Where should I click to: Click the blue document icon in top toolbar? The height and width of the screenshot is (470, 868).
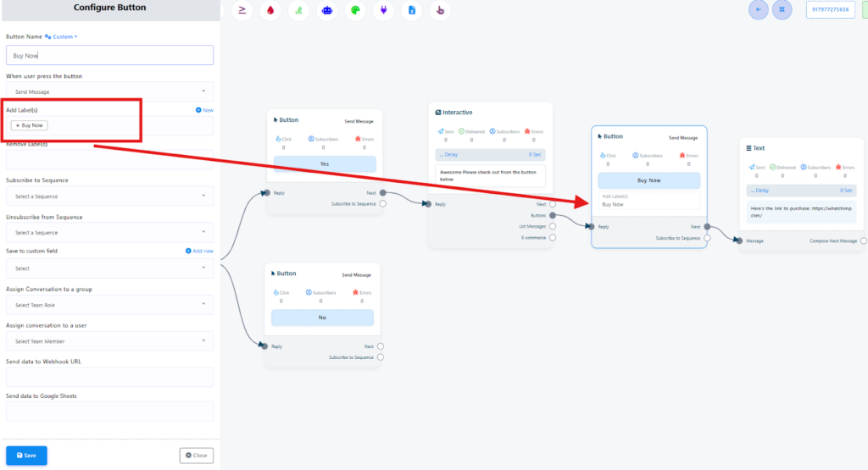(411, 10)
